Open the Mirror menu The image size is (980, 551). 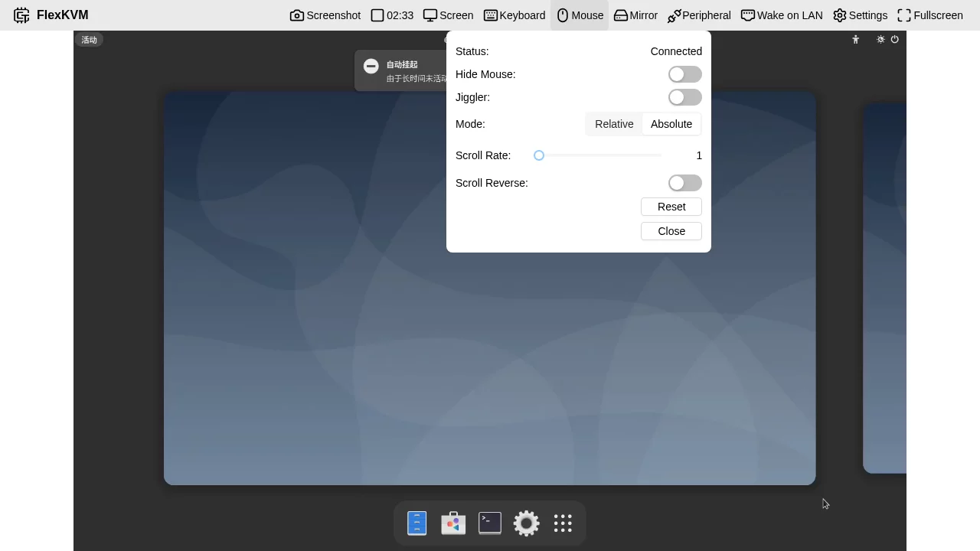tap(635, 15)
